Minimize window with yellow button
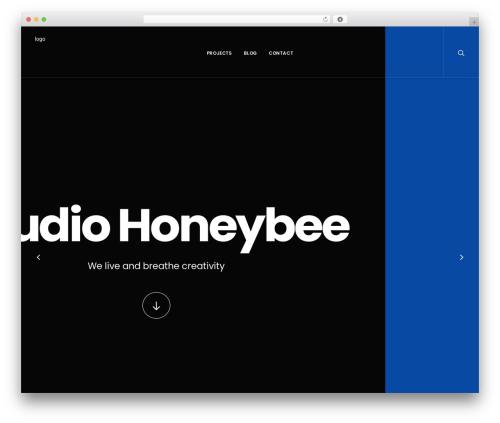 (x=36, y=19)
